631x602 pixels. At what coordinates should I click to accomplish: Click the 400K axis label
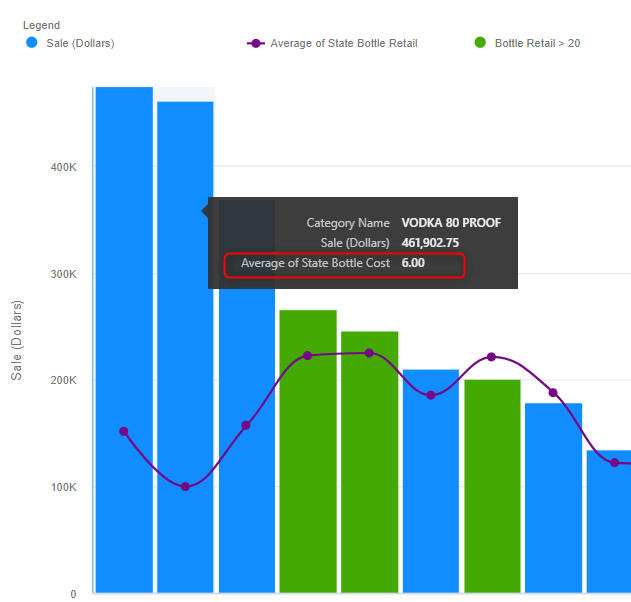(64, 167)
